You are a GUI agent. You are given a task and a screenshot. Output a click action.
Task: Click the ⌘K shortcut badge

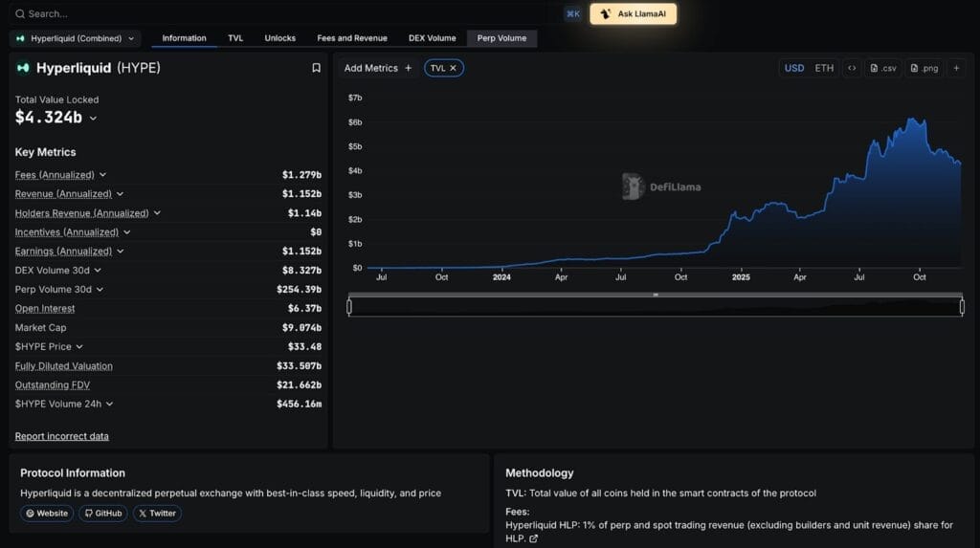coord(573,13)
